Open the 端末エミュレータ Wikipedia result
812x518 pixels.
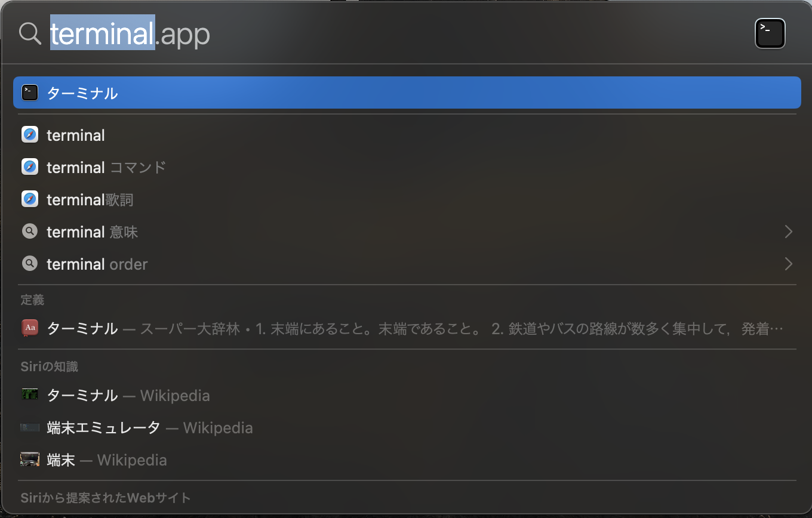pos(407,427)
